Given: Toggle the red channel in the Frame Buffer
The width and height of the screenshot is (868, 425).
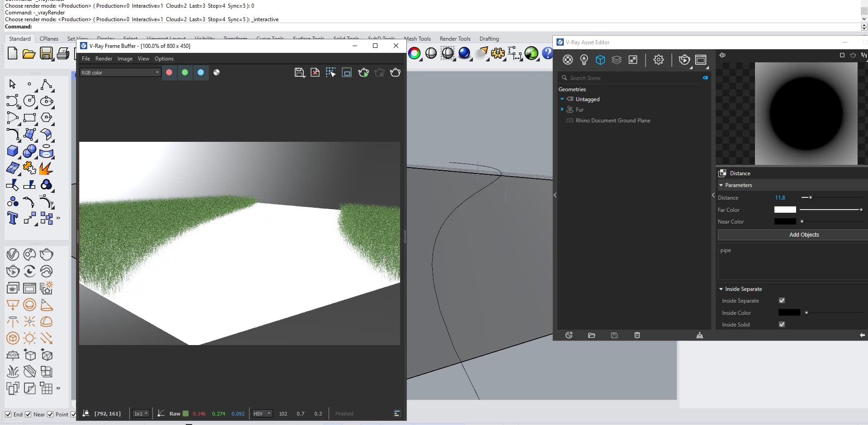Looking at the screenshot, I should [x=169, y=72].
